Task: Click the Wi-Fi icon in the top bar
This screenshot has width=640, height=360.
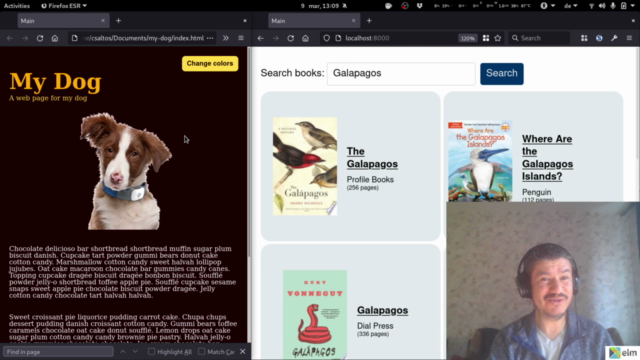Action: [x=591, y=6]
